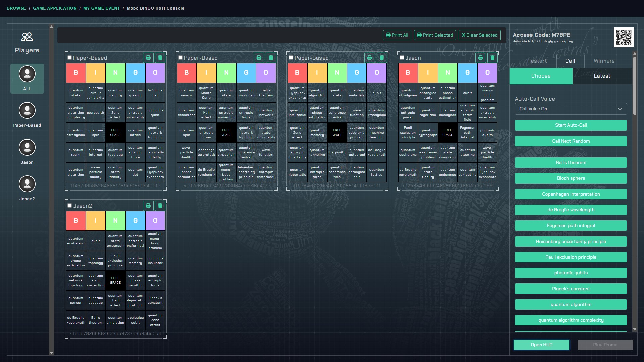Viewport: 644px width, 362px height.
Task: Delete the Jason bingo card
Action: pyautogui.click(x=492, y=58)
